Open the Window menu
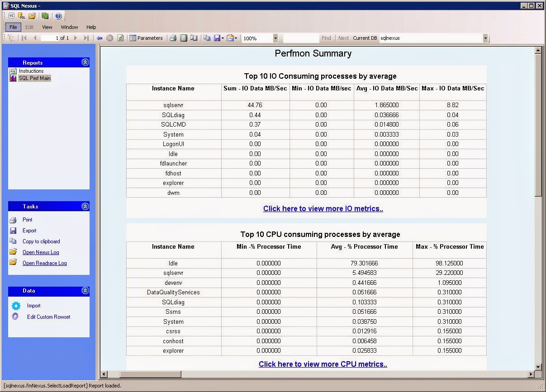 [x=69, y=27]
